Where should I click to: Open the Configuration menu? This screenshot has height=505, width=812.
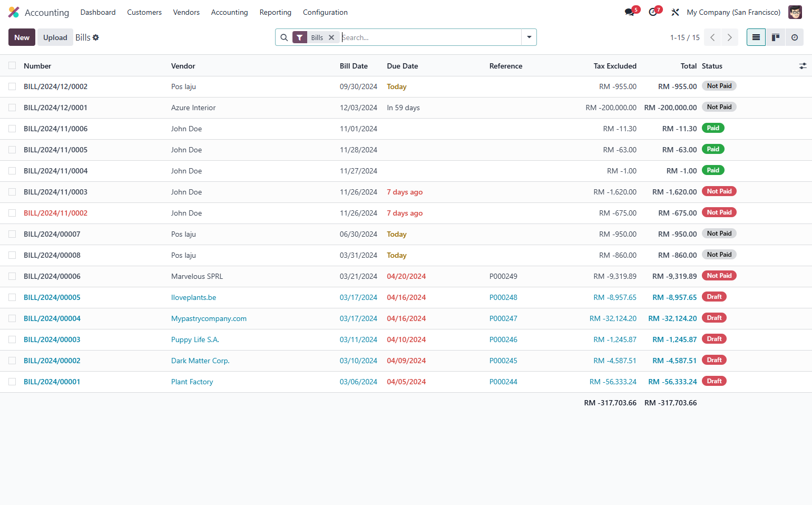click(x=325, y=12)
